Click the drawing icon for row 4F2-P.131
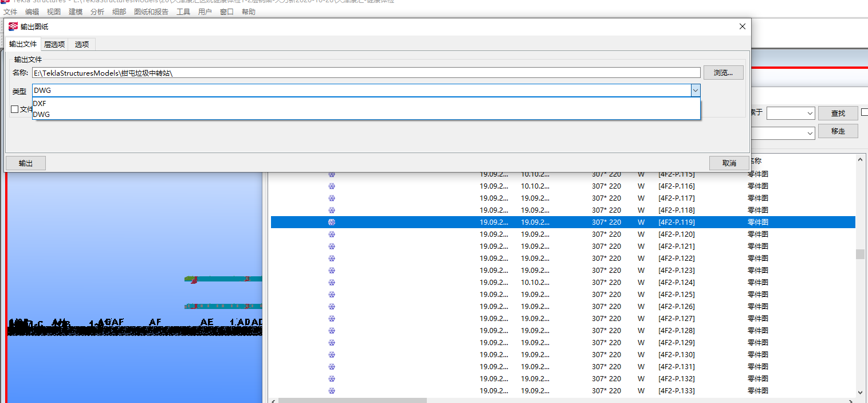This screenshot has height=403, width=868. coord(331,366)
